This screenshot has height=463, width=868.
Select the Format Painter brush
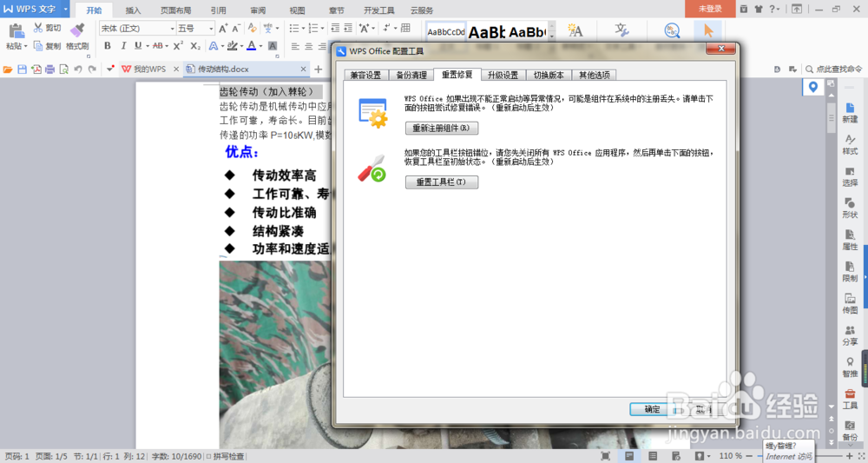coord(77,30)
